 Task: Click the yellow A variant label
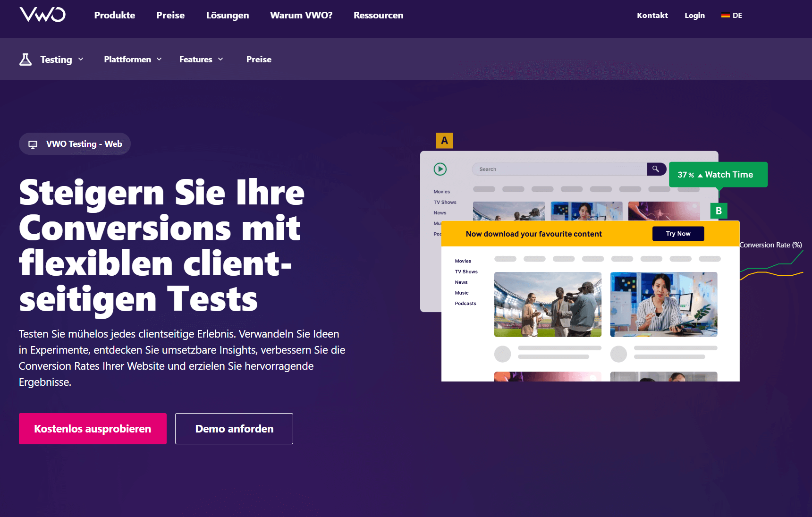pyautogui.click(x=444, y=140)
